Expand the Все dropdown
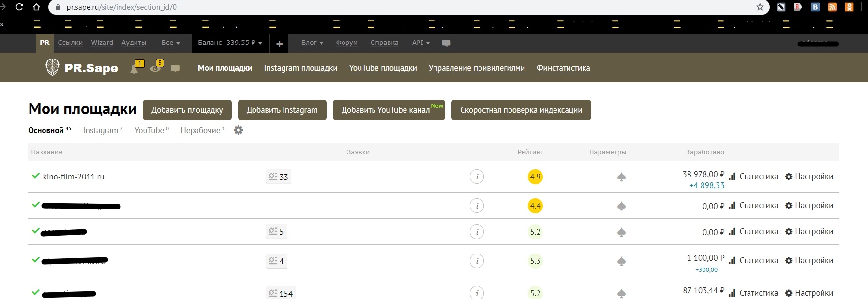The image size is (868, 299). 170,43
